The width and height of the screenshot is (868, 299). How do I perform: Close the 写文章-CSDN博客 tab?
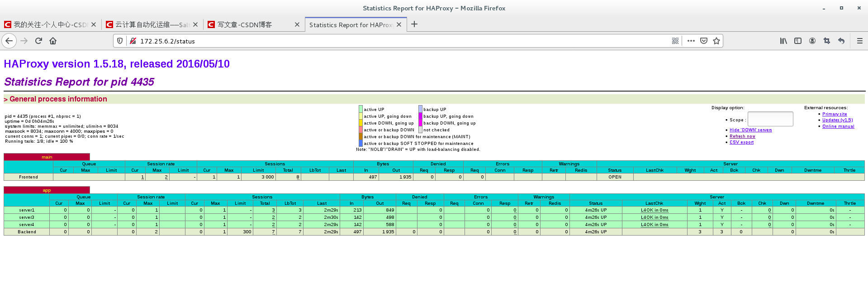(x=297, y=24)
